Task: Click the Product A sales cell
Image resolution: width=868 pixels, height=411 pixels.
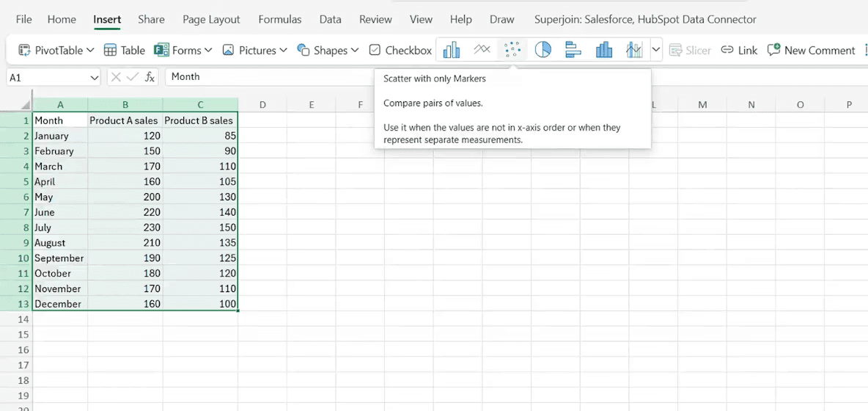Action: 125,120
